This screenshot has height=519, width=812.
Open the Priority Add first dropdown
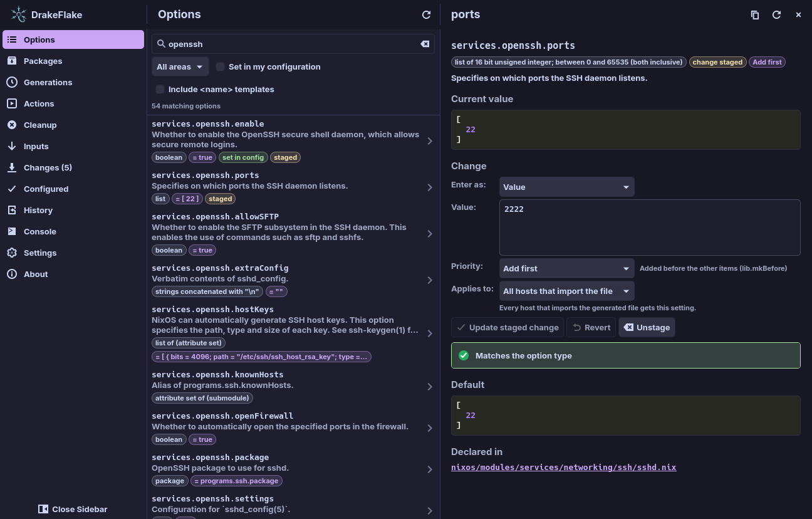(567, 268)
